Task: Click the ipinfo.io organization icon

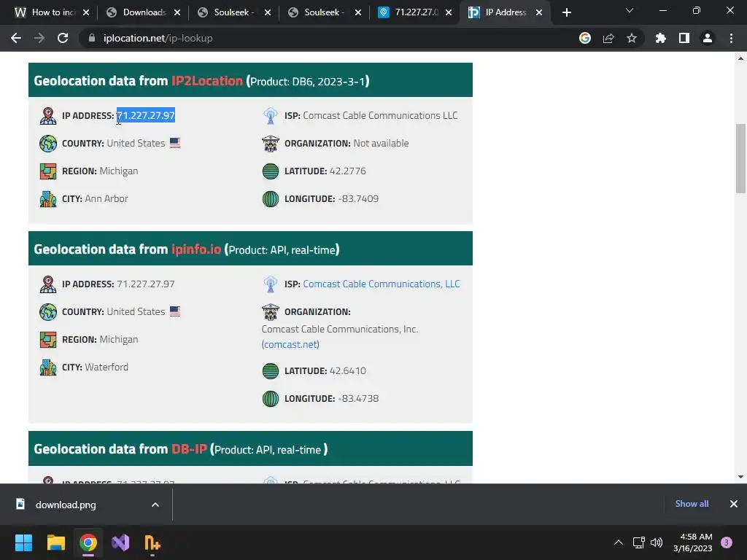Action: 271,312
